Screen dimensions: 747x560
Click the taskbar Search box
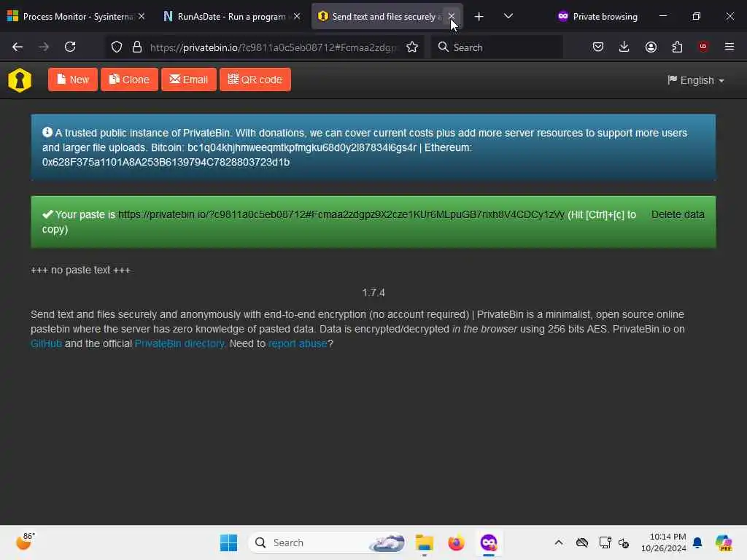pos(327,542)
